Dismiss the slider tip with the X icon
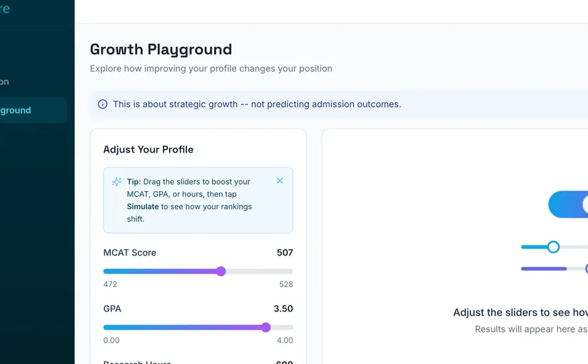This screenshot has width=588, height=364. (280, 181)
